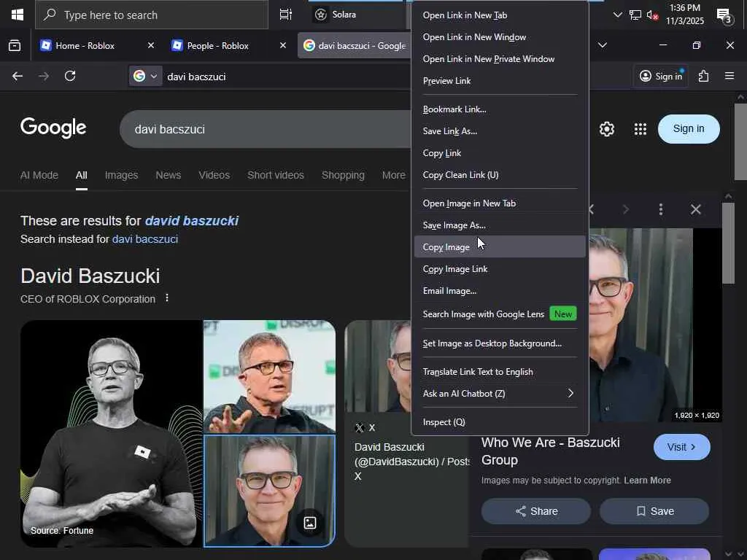
Task: Open the search engine selector dropdown
Action: click(x=145, y=76)
